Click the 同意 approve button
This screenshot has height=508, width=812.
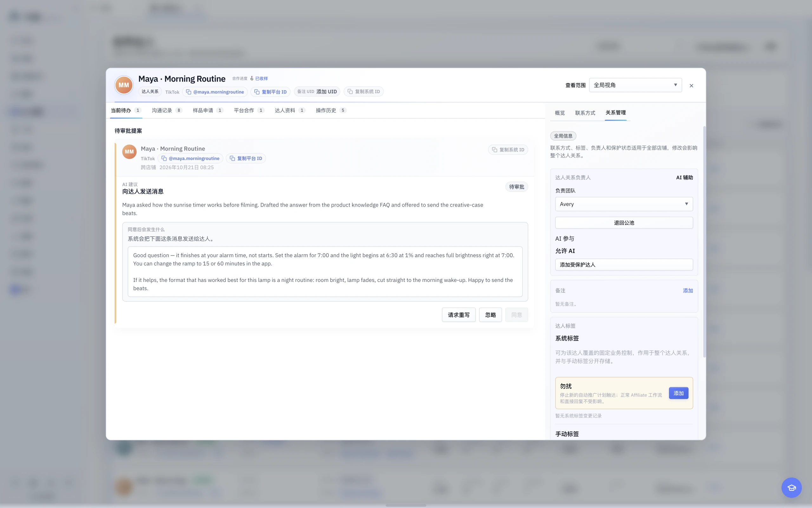tap(516, 315)
